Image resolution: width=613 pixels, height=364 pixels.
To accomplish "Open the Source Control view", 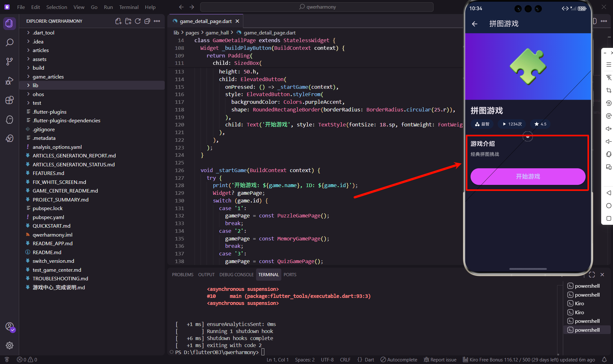I will coord(10,61).
